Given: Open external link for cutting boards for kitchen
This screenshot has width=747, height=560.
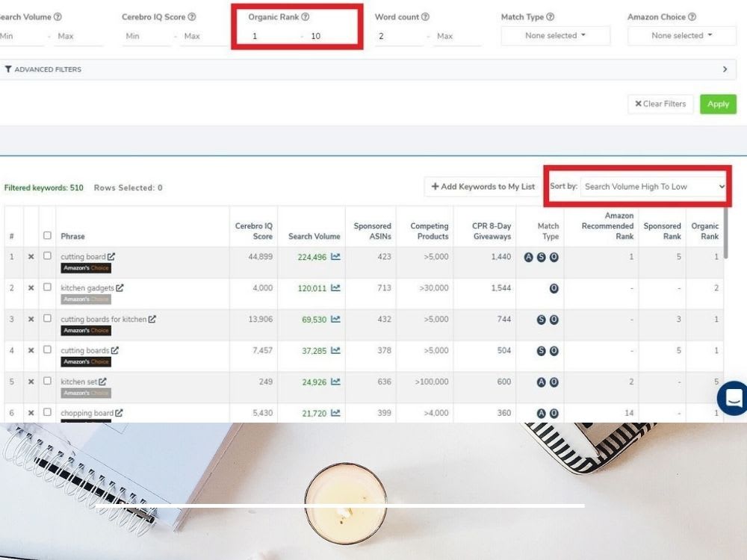Looking at the screenshot, I should 152,319.
